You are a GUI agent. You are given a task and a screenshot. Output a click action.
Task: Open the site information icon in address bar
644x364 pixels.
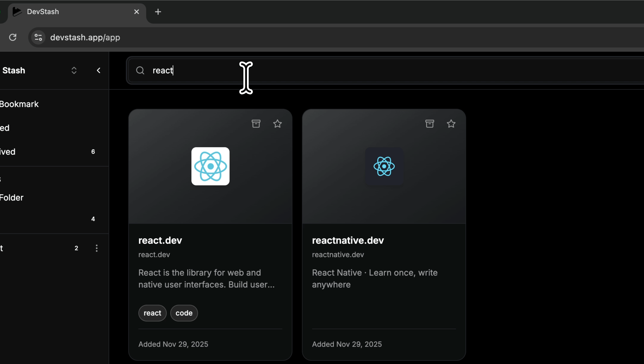click(x=38, y=38)
